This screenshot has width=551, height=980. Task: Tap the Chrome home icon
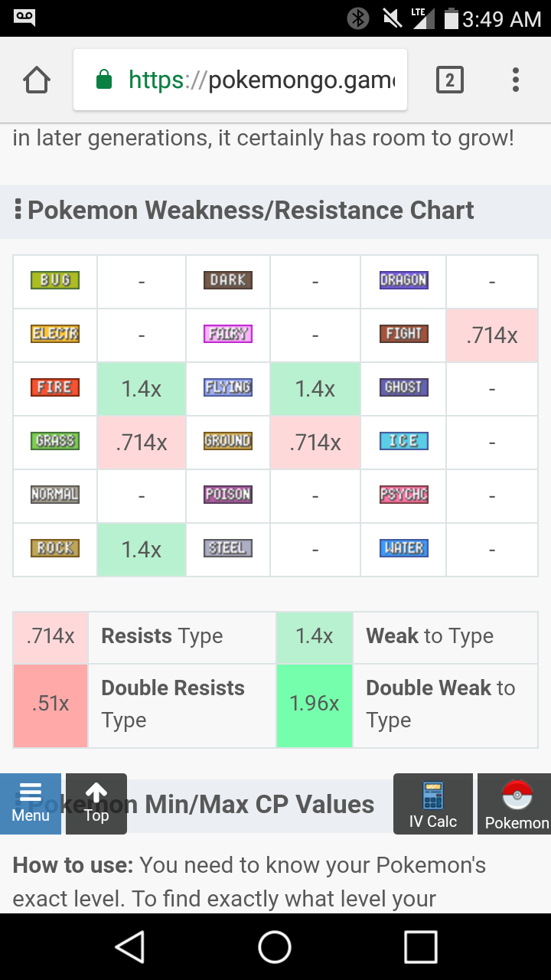(x=37, y=80)
